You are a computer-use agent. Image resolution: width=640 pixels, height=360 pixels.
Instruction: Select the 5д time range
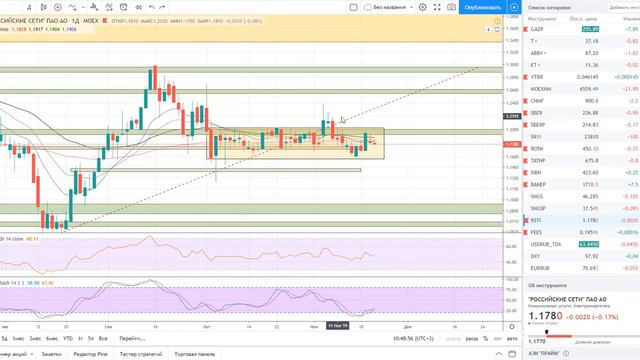(4, 338)
